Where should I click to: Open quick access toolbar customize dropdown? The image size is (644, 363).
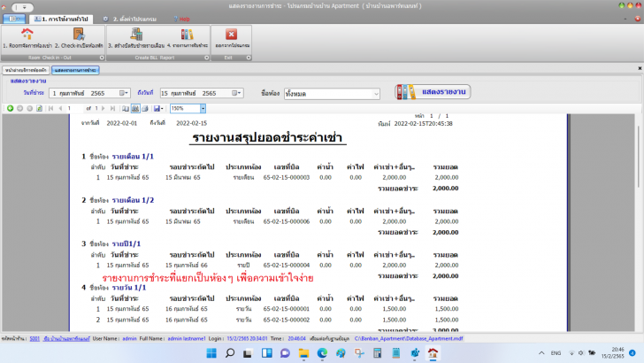click(24, 7)
